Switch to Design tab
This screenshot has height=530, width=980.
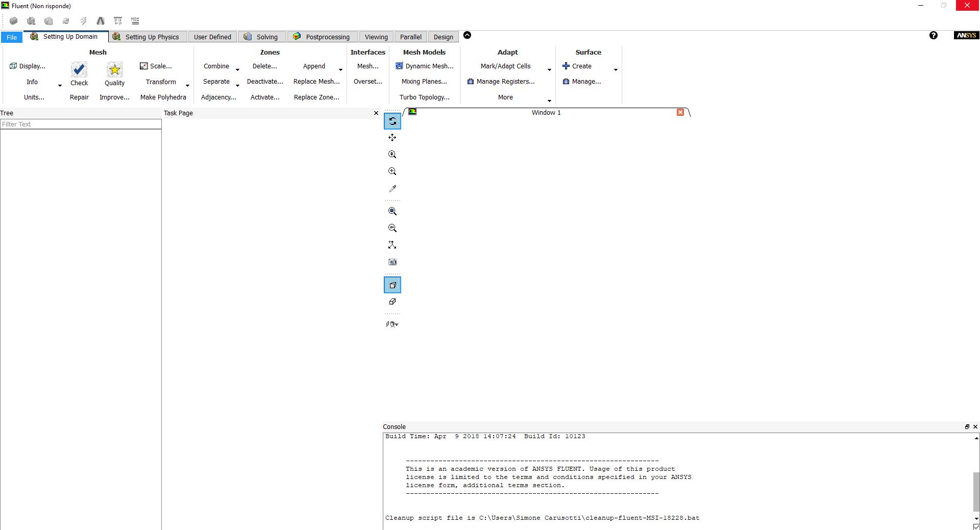[x=443, y=37]
